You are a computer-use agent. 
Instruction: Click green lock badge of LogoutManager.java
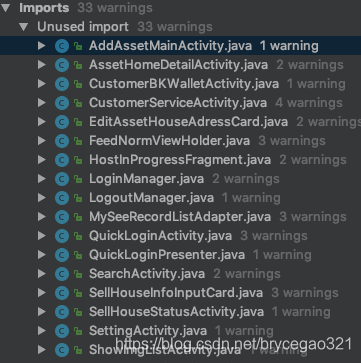(78, 198)
